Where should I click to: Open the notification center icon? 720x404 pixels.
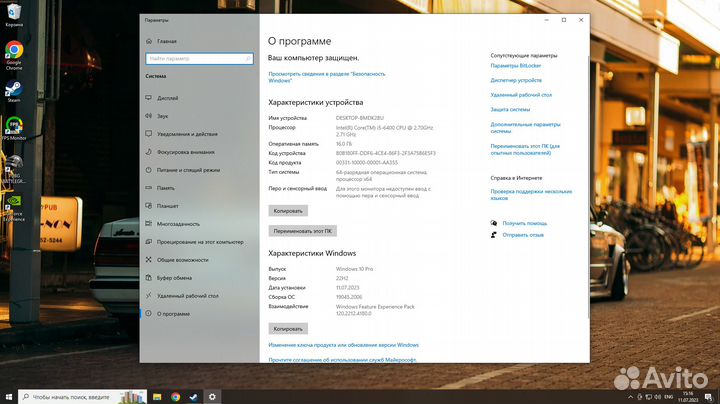709,397
